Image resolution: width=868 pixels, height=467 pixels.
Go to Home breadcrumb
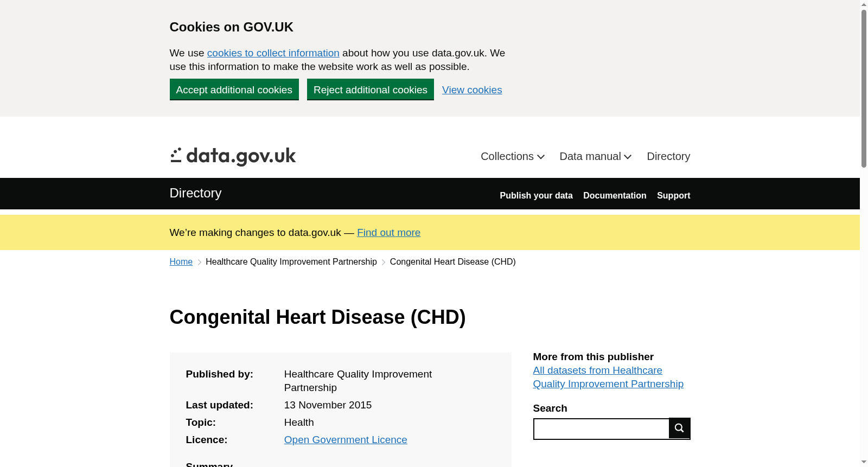click(x=181, y=262)
